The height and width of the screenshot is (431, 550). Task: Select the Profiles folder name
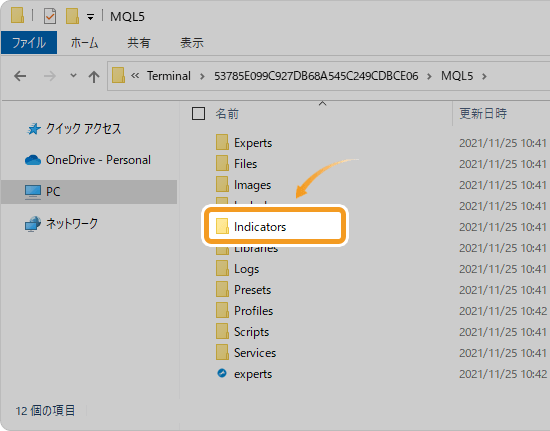click(x=254, y=311)
